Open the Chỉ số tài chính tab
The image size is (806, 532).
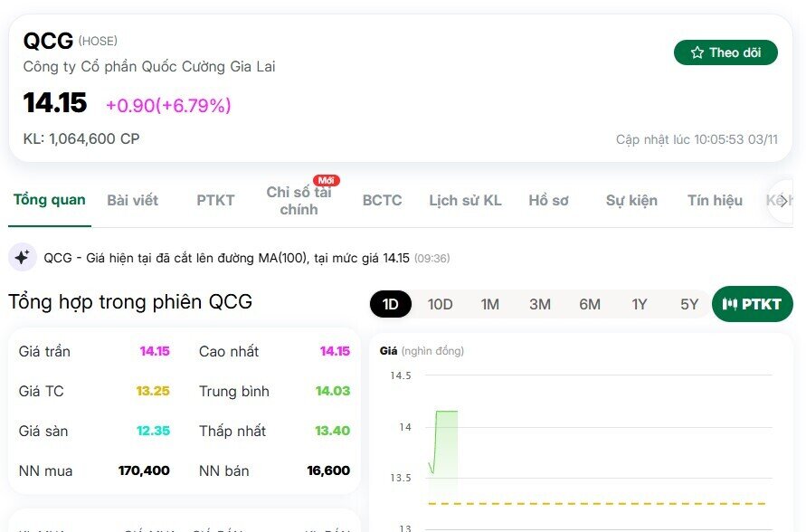coord(299,200)
